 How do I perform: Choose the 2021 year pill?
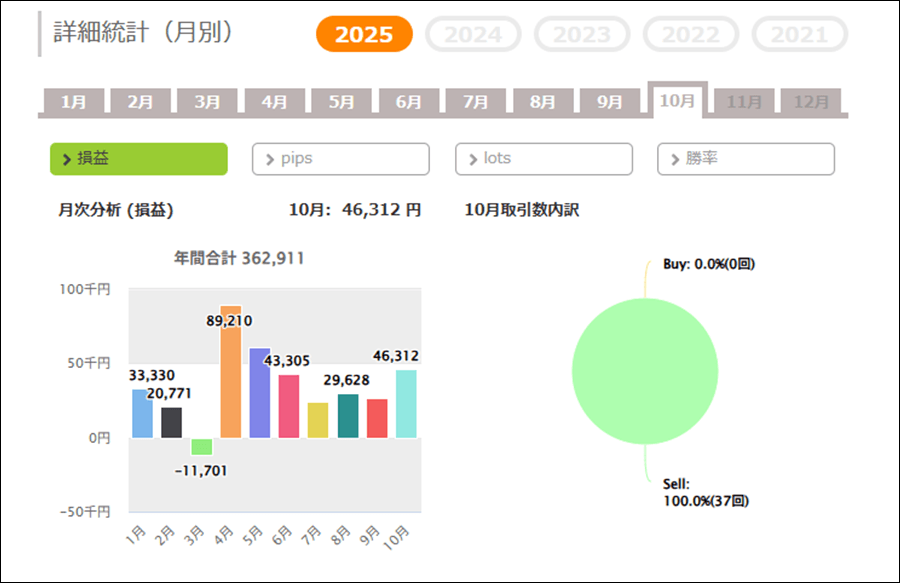click(799, 34)
